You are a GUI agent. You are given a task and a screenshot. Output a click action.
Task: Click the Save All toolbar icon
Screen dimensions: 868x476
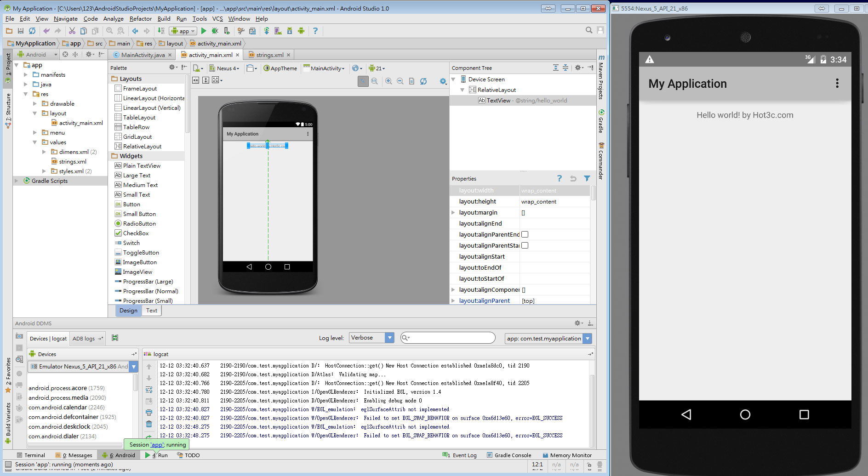pos(20,31)
